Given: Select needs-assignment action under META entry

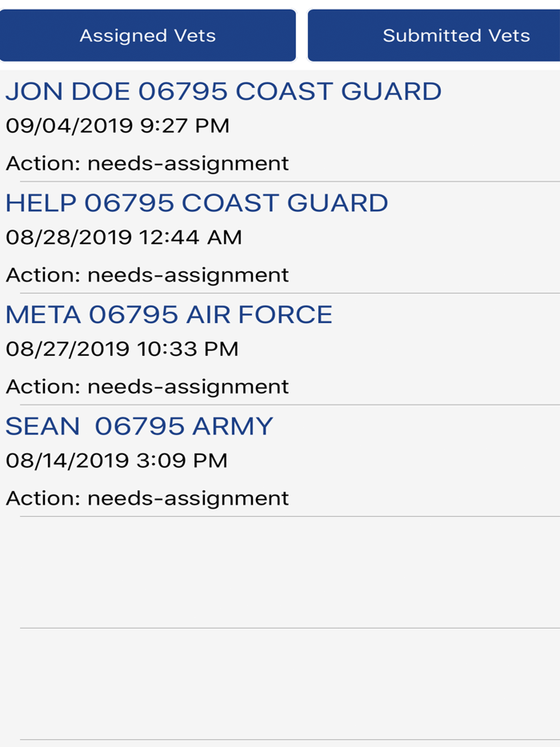Looking at the screenshot, I should pyautogui.click(x=188, y=387).
